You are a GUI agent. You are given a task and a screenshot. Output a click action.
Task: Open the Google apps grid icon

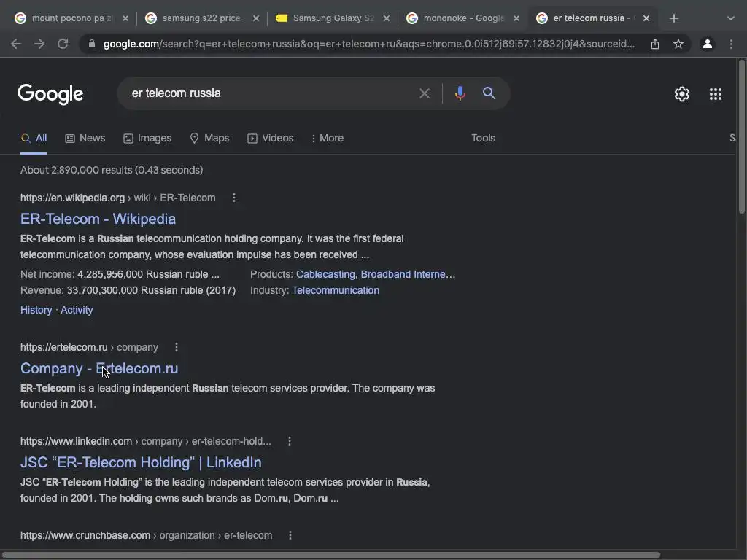[716, 94]
